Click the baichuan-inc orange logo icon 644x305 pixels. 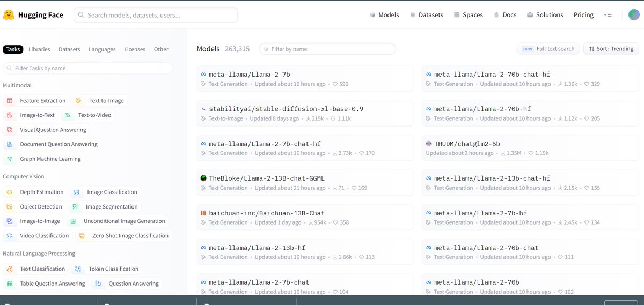point(203,213)
